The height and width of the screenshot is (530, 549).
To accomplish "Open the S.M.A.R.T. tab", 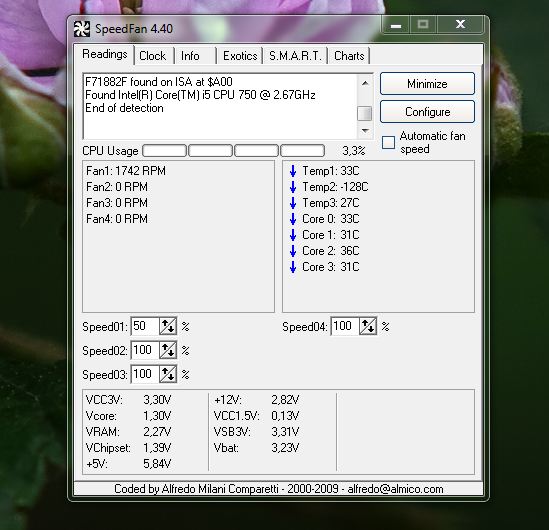I will pos(295,56).
